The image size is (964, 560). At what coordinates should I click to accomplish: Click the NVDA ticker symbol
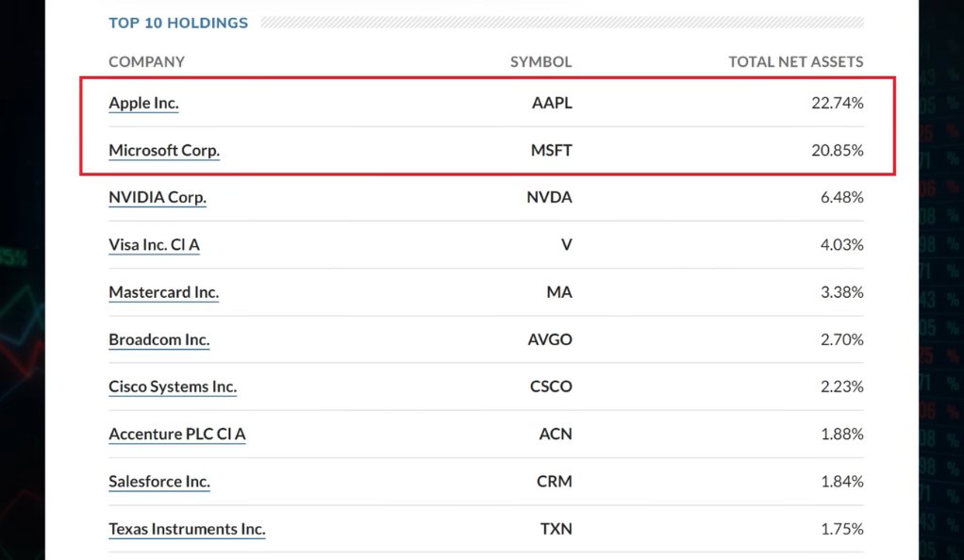tap(550, 197)
